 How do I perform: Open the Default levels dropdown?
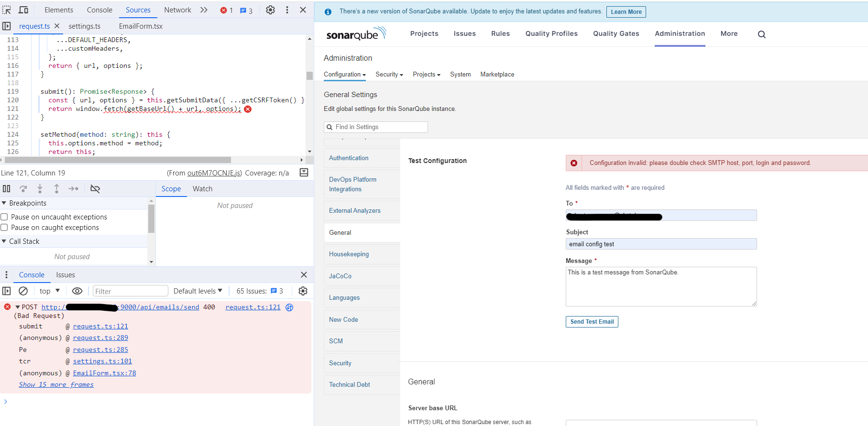[198, 291]
